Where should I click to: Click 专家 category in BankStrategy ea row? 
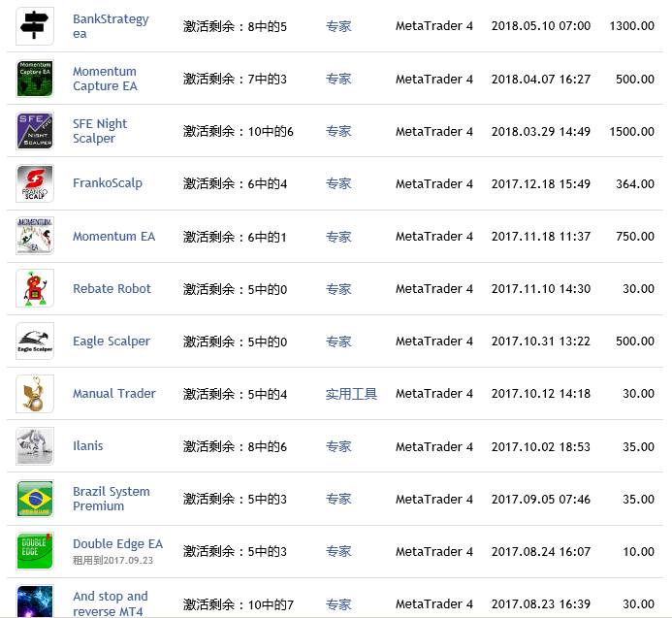coord(338,26)
